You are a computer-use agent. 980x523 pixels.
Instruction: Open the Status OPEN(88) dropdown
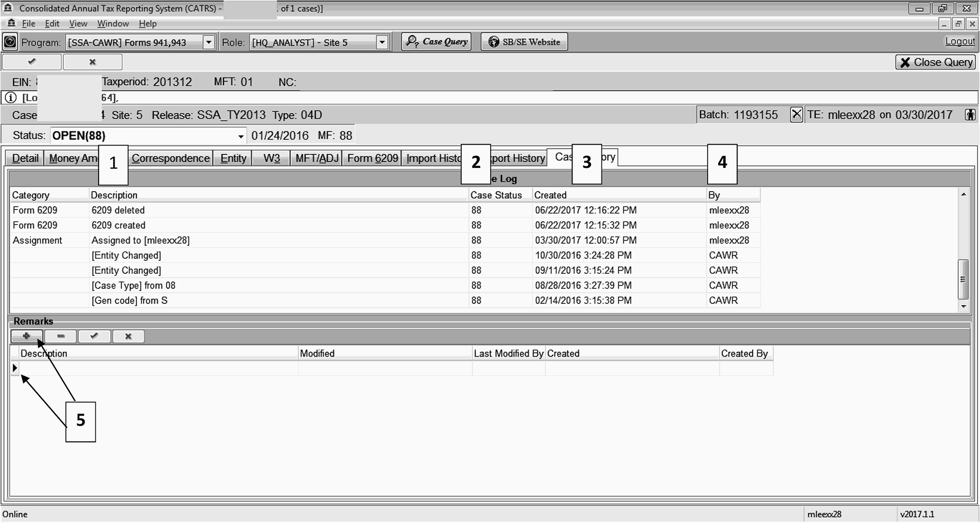point(241,136)
